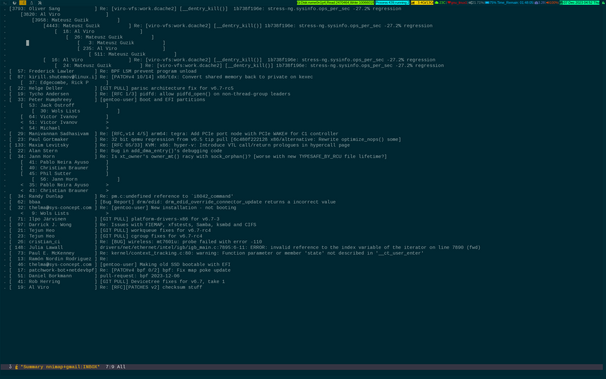Select reply 35 from Pablo Neira Ayuso
The image size is (606, 379).
[x=65, y=185]
